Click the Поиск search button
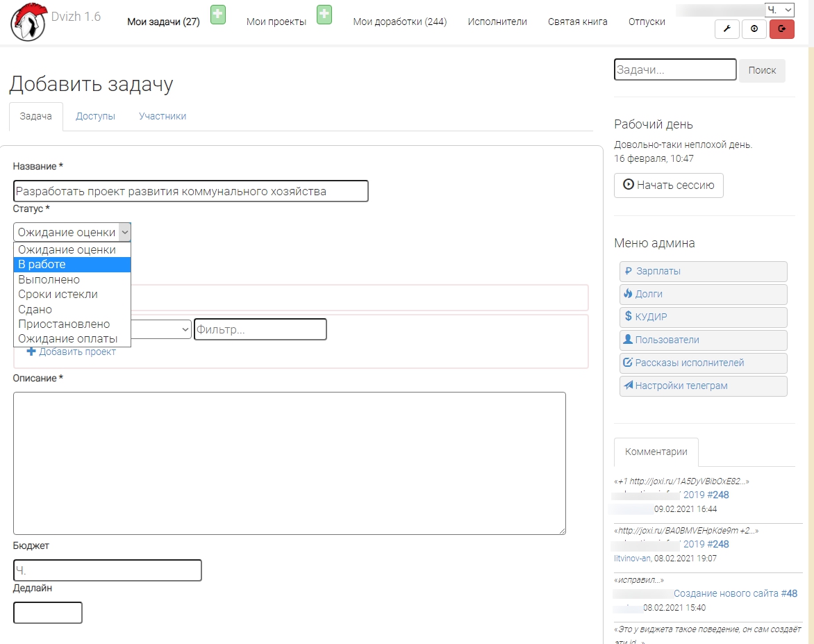814x644 pixels. pos(762,70)
